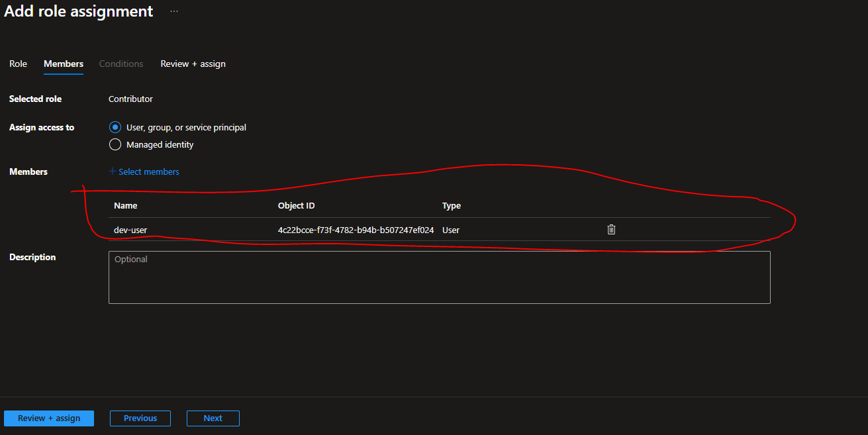Viewport: 868px width, 435px height.
Task: Click the object ID value for dev-user
Action: pyautogui.click(x=356, y=230)
